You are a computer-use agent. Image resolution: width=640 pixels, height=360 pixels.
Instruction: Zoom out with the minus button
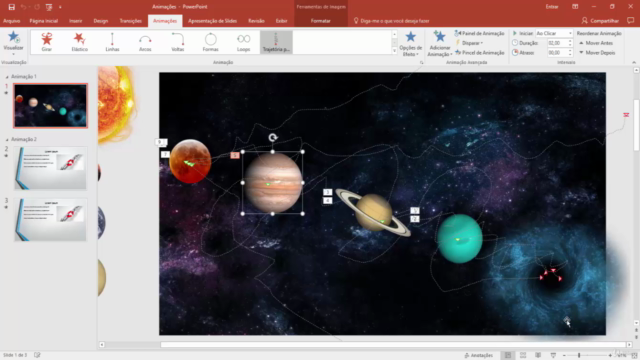click(564, 356)
